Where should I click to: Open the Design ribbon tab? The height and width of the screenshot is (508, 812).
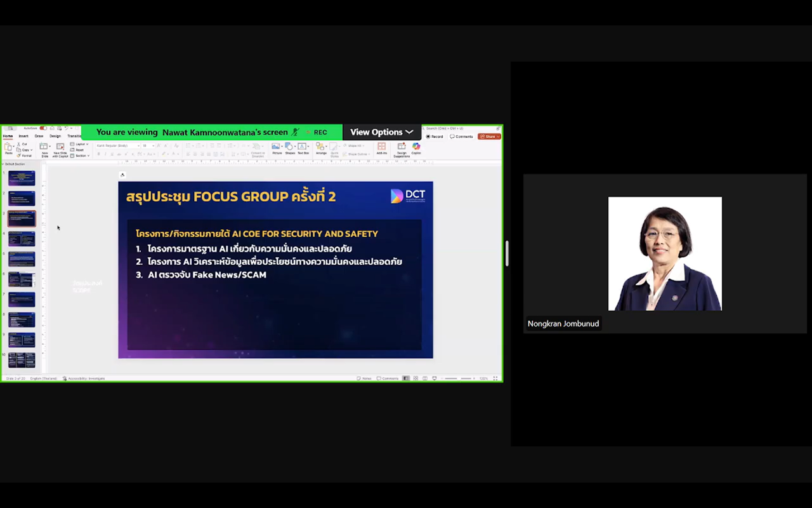pyautogui.click(x=55, y=136)
